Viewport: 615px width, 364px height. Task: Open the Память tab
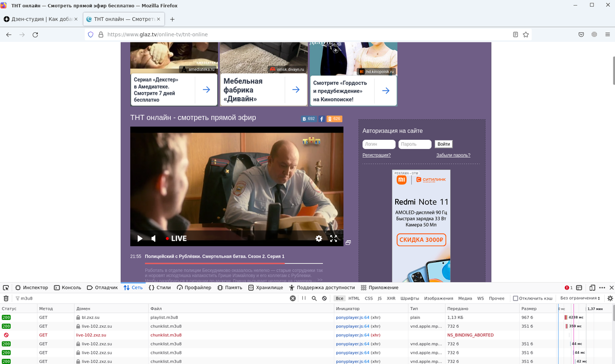[x=229, y=288]
